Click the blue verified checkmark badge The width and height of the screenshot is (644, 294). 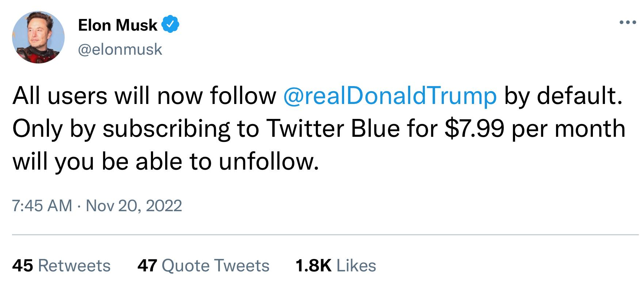tap(170, 25)
